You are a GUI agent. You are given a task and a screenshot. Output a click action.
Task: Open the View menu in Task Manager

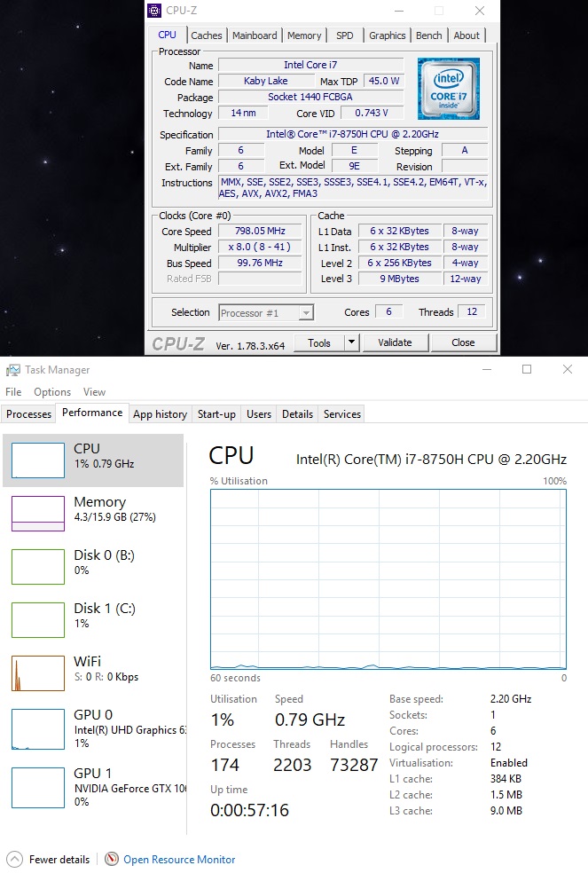[x=94, y=391]
